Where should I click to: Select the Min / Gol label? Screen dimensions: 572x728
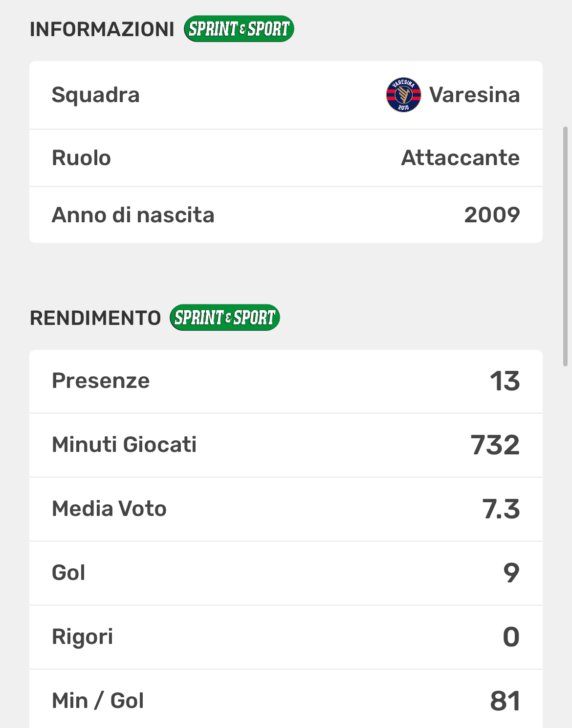pyautogui.click(x=98, y=701)
